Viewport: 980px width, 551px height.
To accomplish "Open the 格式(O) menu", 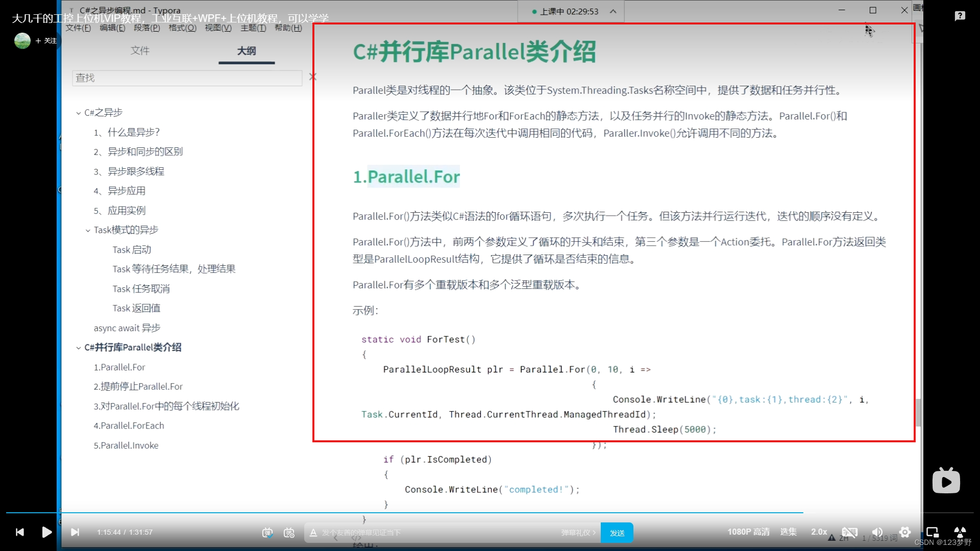I will click(x=182, y=28).
